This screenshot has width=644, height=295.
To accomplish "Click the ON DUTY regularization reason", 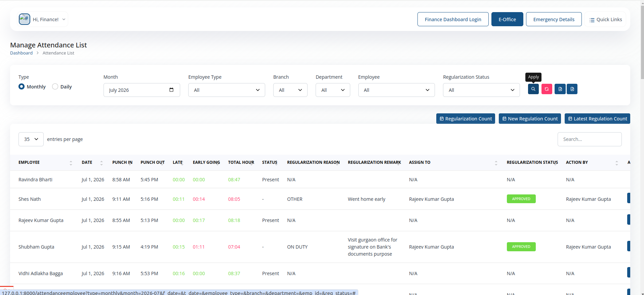I will (297, 247).
